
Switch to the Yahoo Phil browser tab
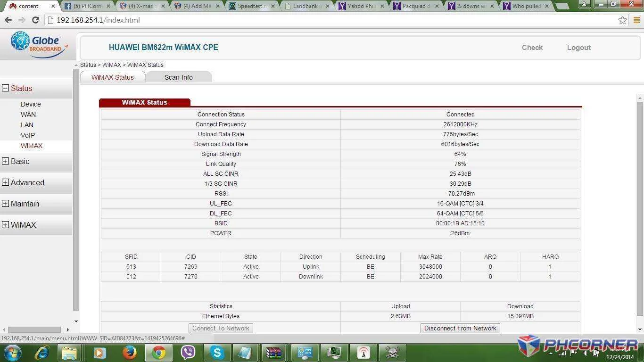[362, 6]
